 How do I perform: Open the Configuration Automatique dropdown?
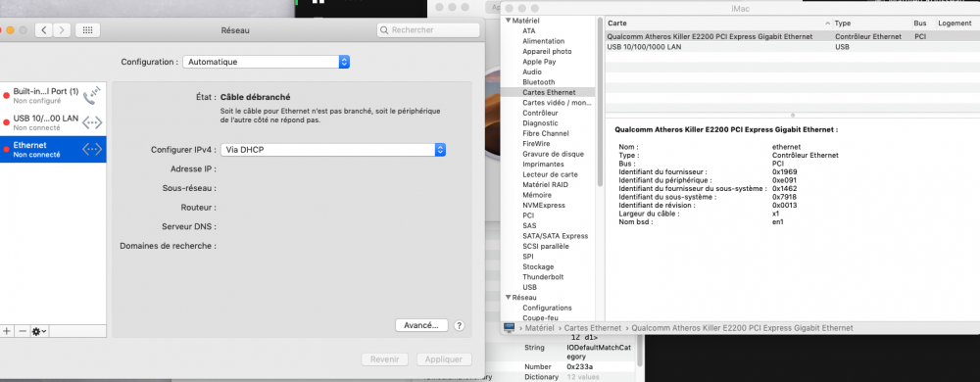pyautogui.click(x=267, y=62)
